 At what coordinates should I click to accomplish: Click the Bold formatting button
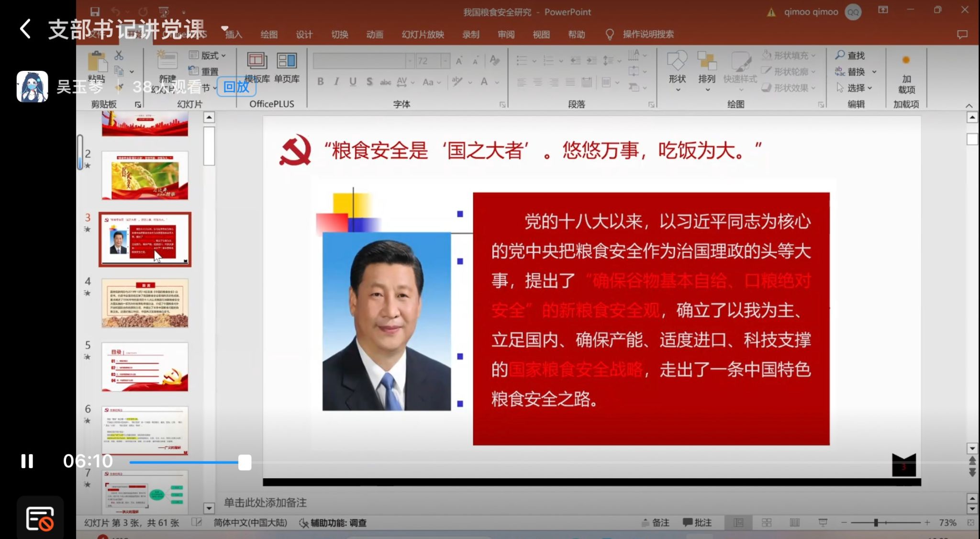click(x=320, y=82)
